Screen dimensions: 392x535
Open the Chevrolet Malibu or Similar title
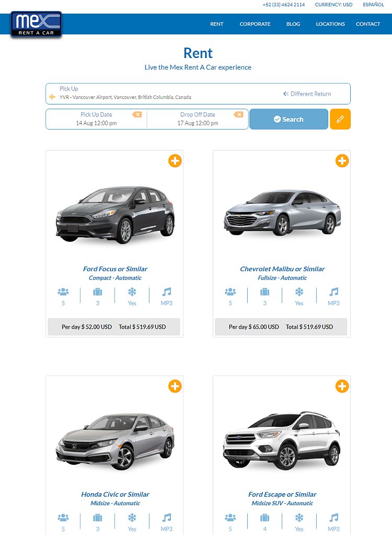tap(282, 269)
